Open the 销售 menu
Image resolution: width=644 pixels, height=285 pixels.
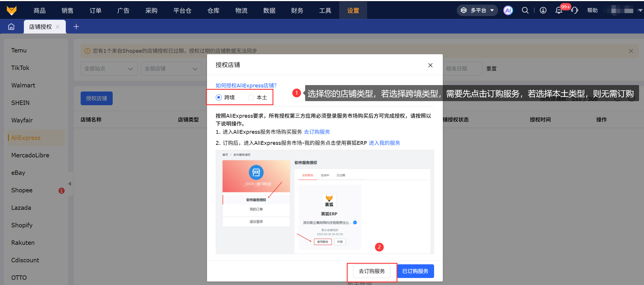[x=68, y=10]
